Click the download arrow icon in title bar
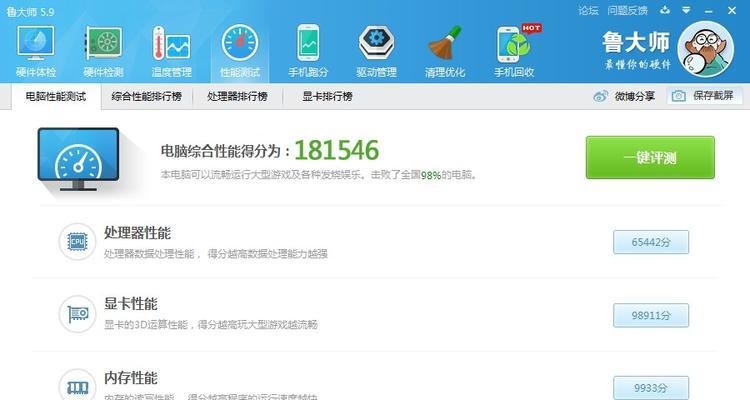 click(665, 10)
